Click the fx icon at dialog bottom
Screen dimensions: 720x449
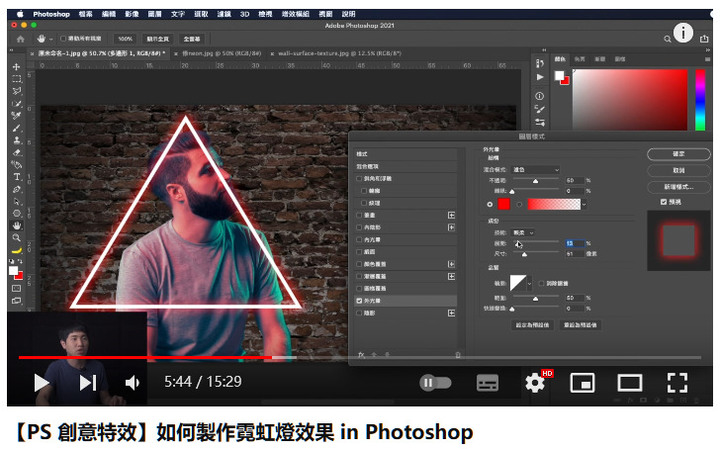click(361, 354)
